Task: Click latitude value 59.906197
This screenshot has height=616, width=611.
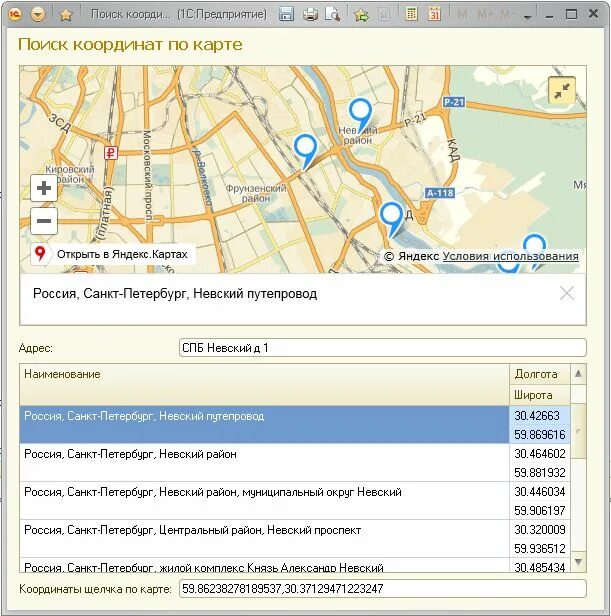Action: (539, 511)
